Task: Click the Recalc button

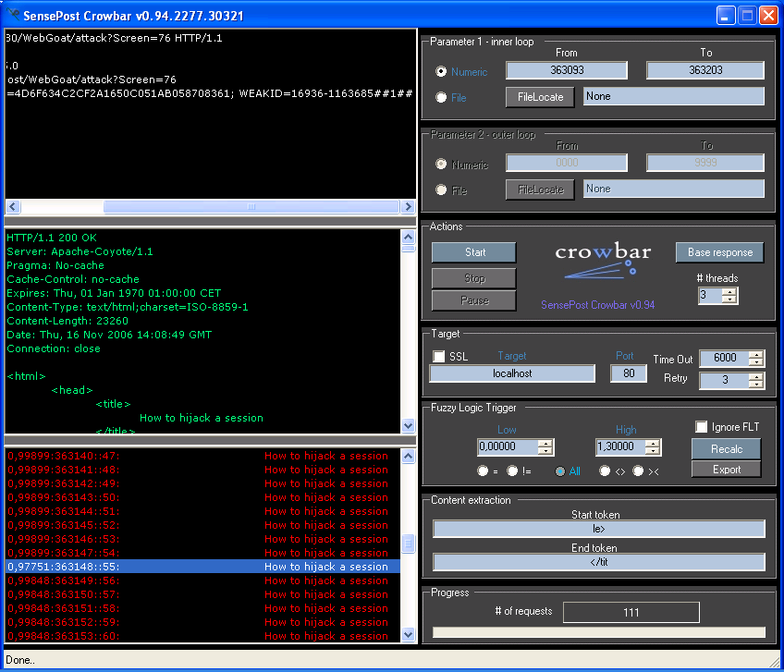Action: 727,448
